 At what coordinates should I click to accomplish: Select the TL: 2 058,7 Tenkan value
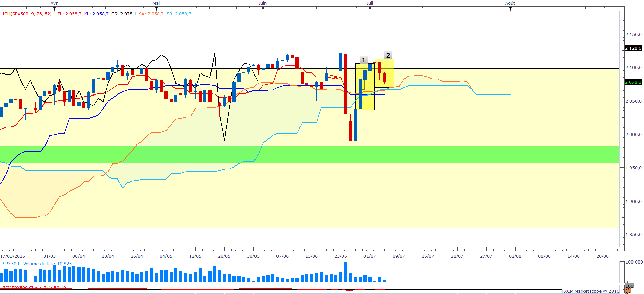click(69, 14)
